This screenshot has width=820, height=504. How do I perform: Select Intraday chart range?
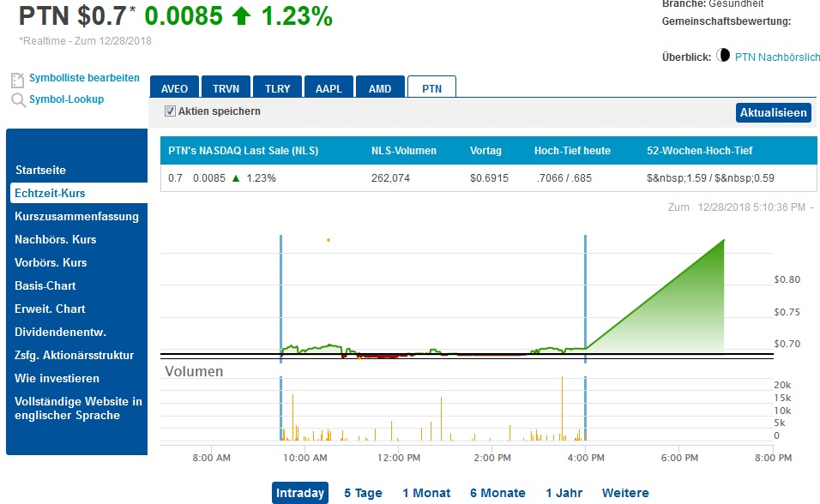point(300,493)
